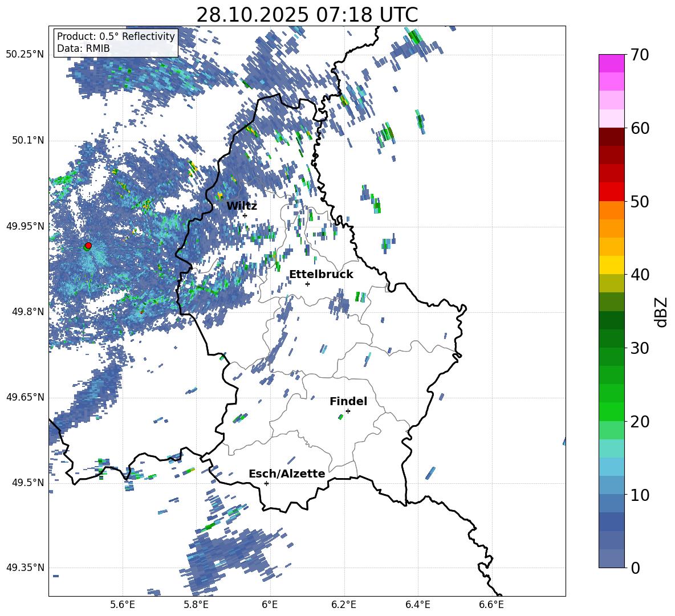675x616 pixels.
Task: Click the yellow colorbar segment at 40 dBZ
Action: click(611, 265)
